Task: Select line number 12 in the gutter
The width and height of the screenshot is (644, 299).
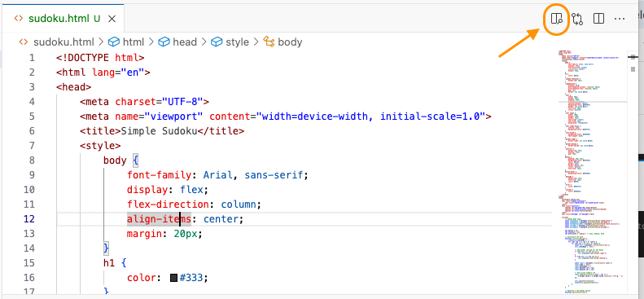Action: click(29, 219)
